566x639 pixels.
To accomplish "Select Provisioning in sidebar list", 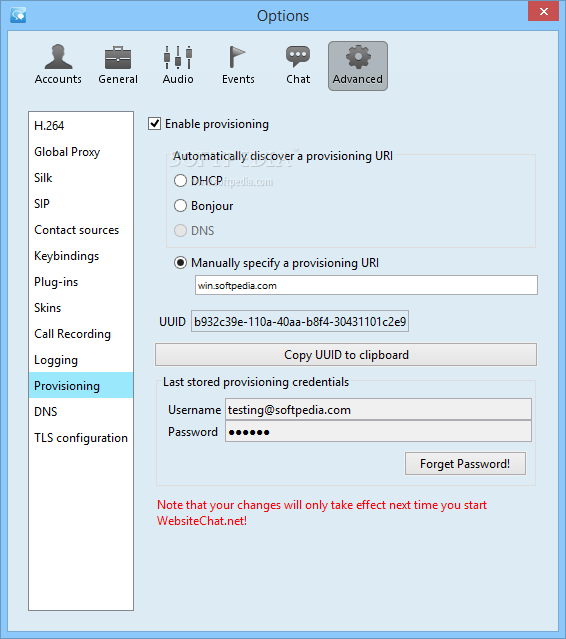I will 81,385.
